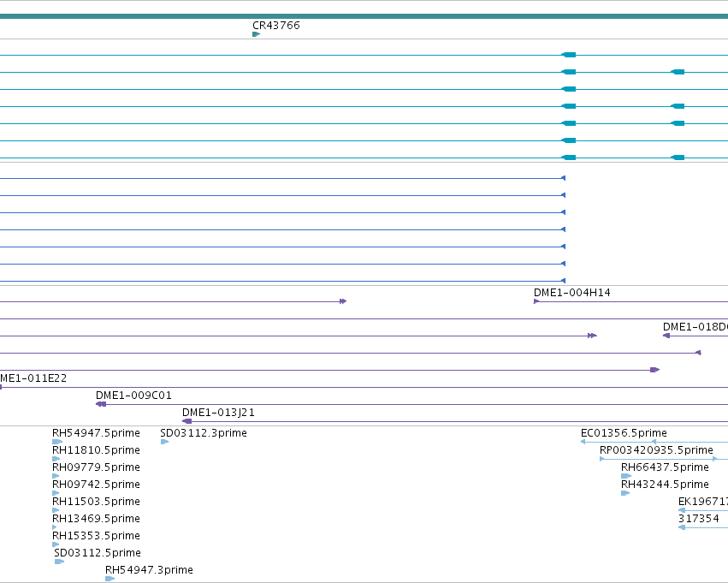Click the arrow glyph under 317354 label
Viewport: 728px width, 583px height.
[682, 527]
